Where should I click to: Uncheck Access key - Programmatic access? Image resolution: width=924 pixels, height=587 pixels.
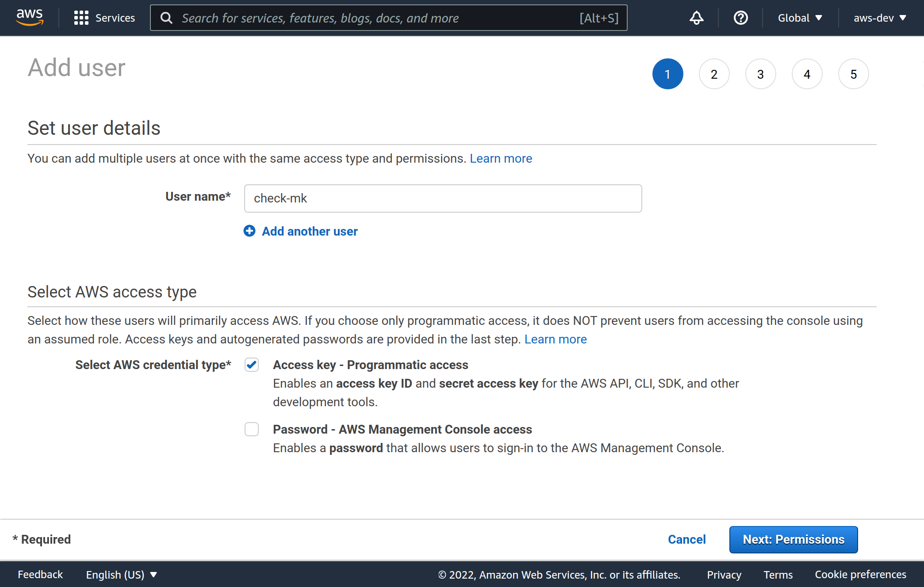(x=252, y=365)
